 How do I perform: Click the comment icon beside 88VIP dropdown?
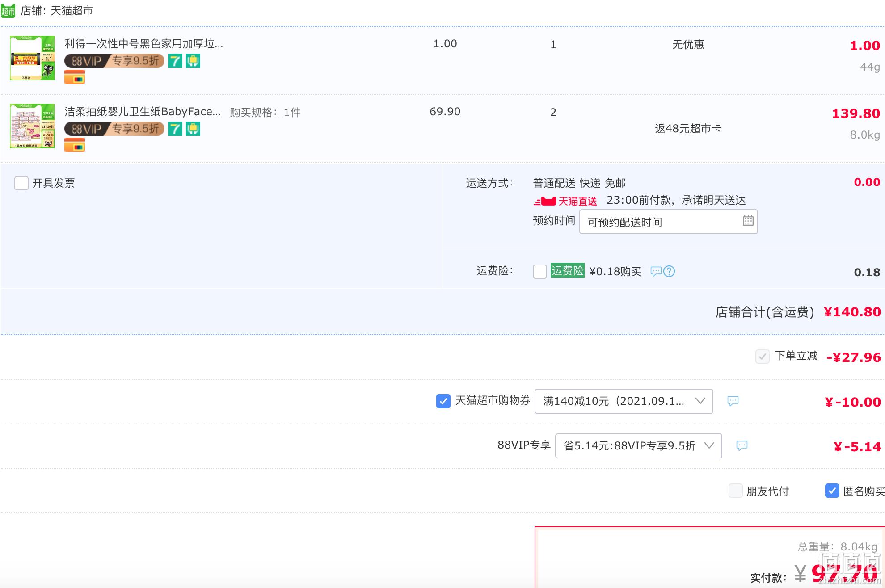pyautogui.click(x=742, y=445)
